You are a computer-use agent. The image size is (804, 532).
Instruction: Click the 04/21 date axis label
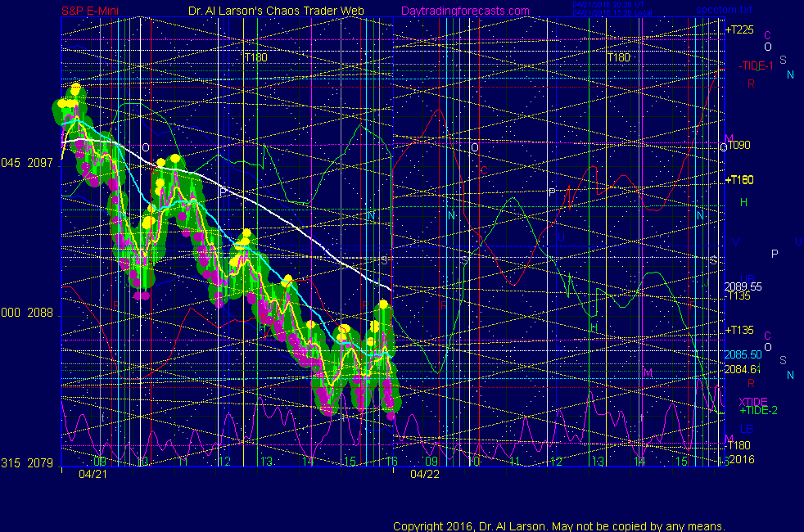93,474
